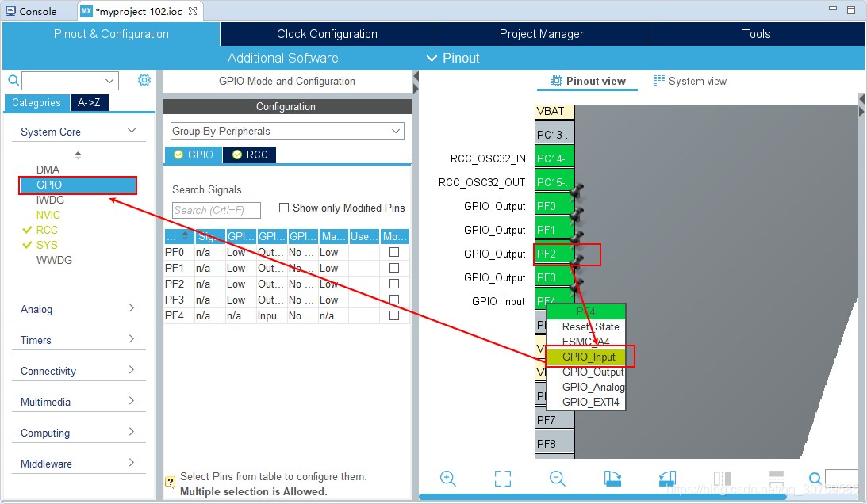The width and height of the screenshot is (867, 504).
Task: Click the System Core scroll up arrow
Action: (78, 152)
